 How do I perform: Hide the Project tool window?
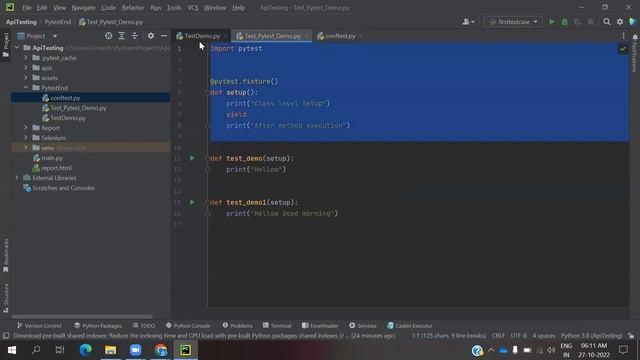[164, 36]
